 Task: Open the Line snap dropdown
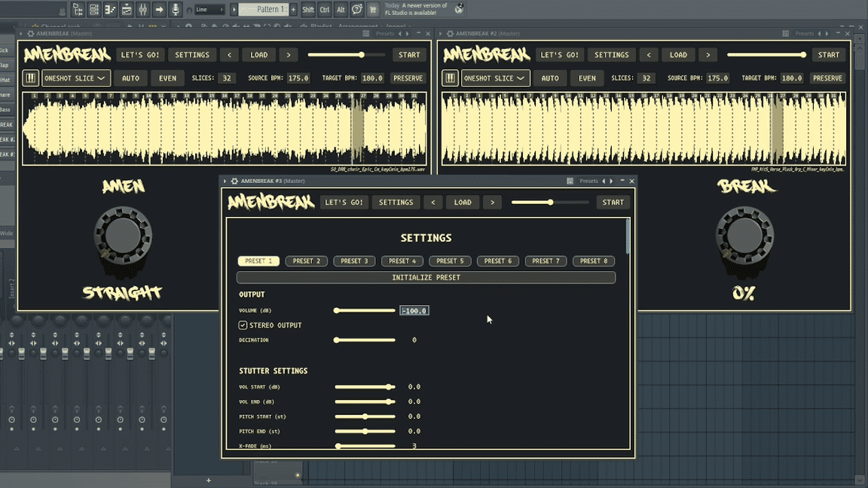coord(209,9)
